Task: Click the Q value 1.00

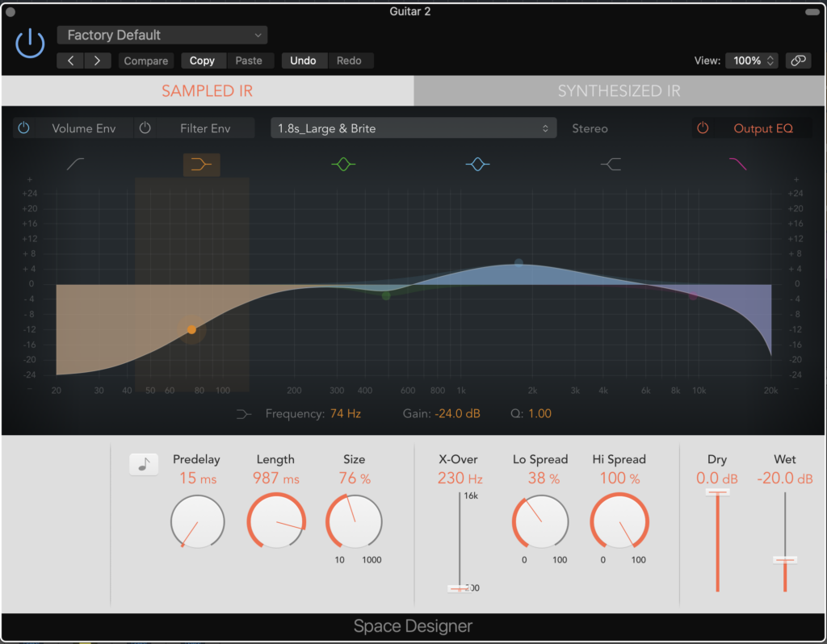Action: pyautogui.click(x=540, y=414)
